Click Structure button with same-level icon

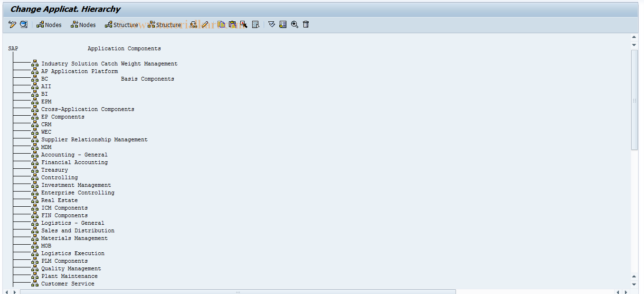tap(122, 25)
